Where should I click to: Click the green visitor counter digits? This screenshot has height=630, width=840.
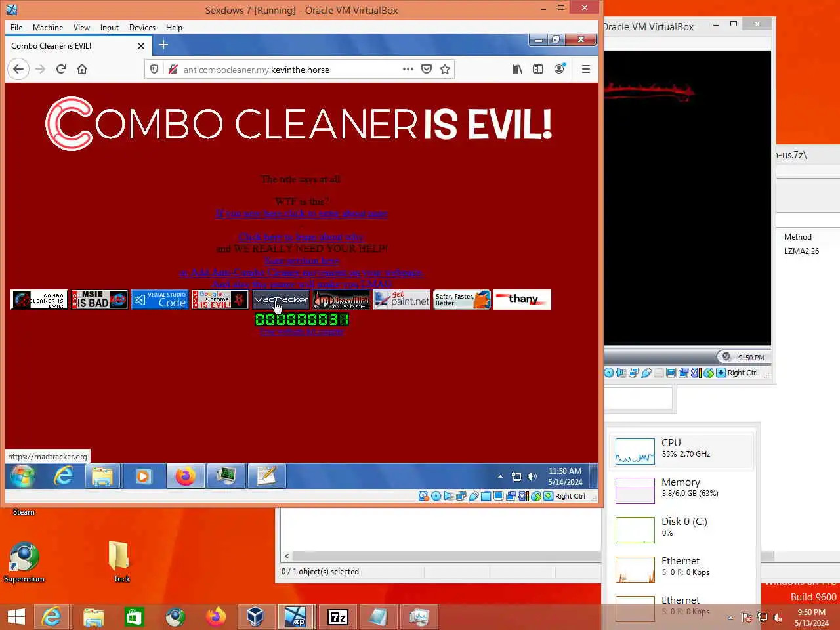coord(302,320)
